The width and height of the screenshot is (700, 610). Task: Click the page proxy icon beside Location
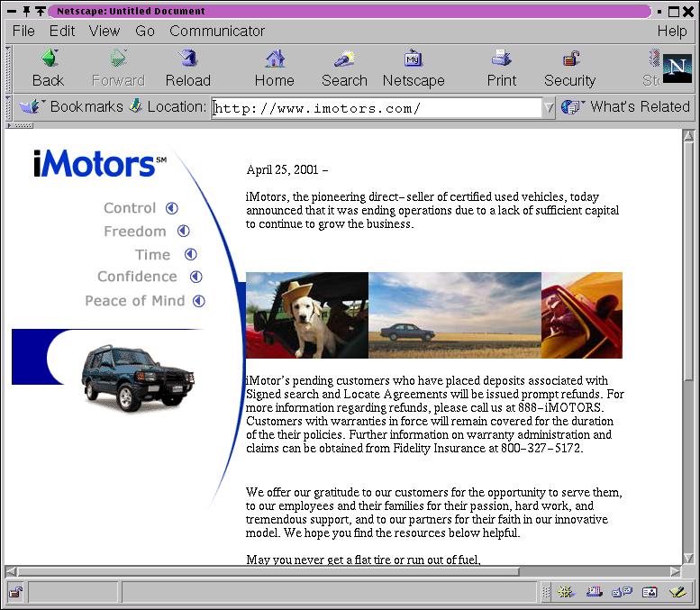[136, 106]
